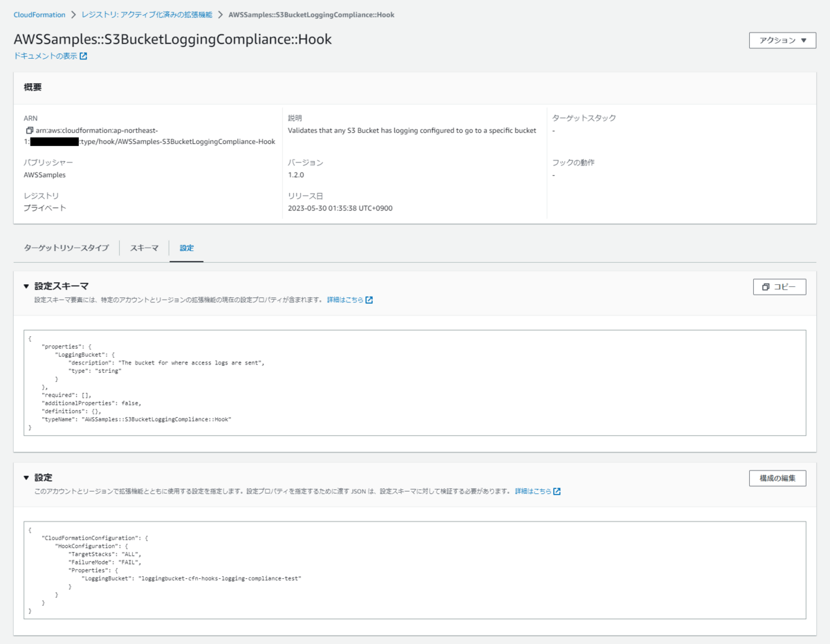Screen dimensions: 830x644
Task: Open the アクション dropdown menu
Action: (782, 40)
